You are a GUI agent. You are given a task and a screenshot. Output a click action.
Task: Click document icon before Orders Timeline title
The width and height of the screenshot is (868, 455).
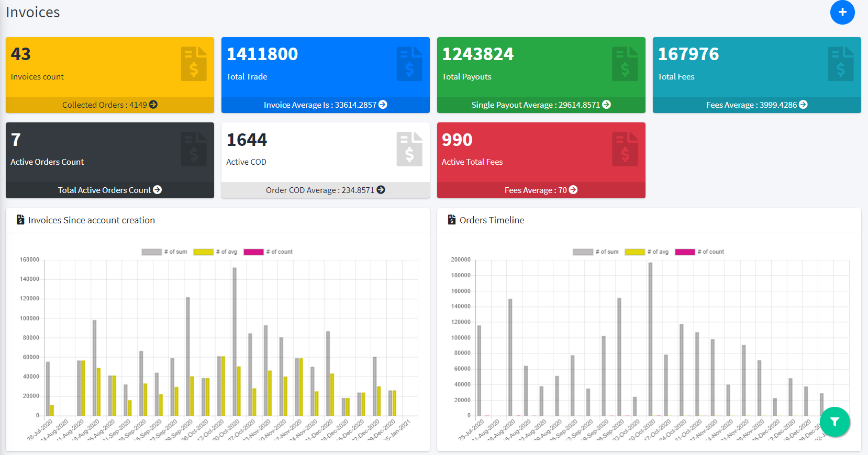pyautogui.click(x=452, y=220)
